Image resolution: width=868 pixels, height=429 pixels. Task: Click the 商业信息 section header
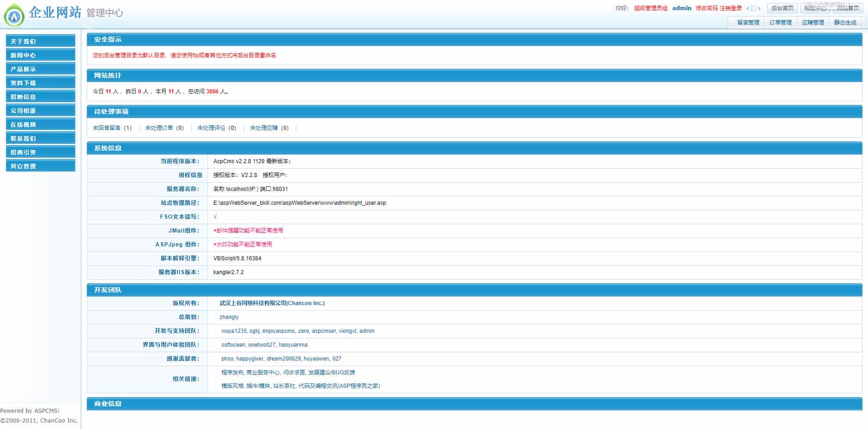(x=474, y=404)
